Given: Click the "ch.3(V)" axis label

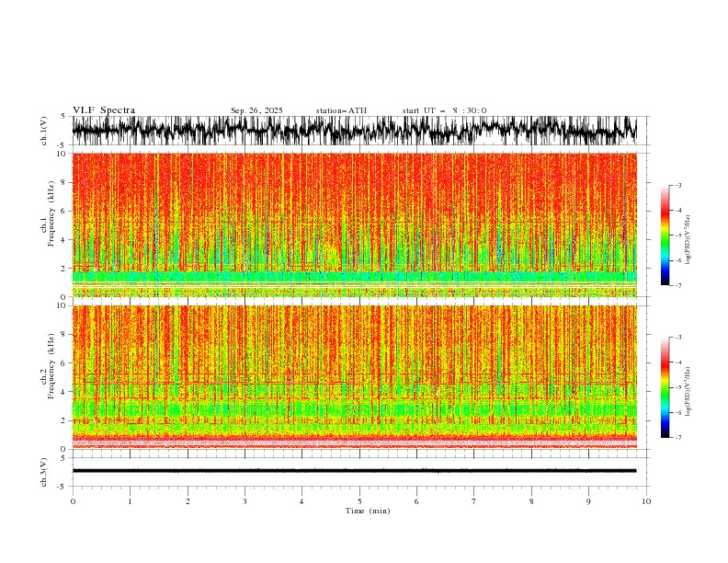Looking at the screenshot, I should point(44,472).
